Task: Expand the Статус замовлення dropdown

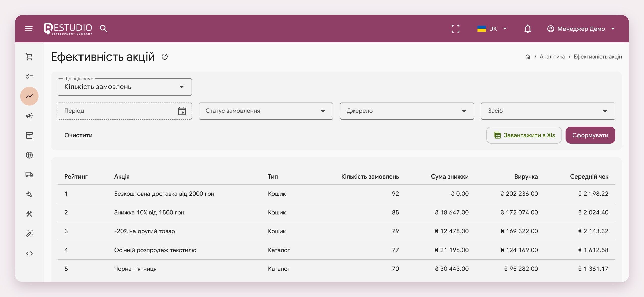Action: [266, 111]
